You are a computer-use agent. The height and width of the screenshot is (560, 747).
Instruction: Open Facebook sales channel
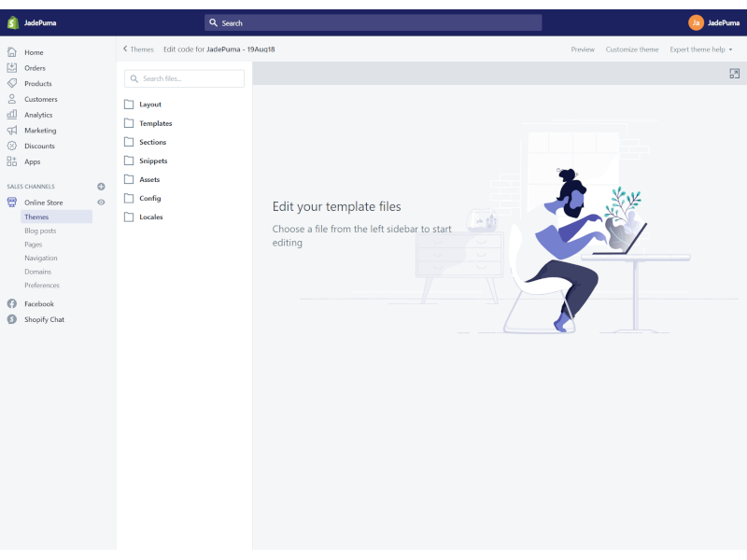[39, 304]
